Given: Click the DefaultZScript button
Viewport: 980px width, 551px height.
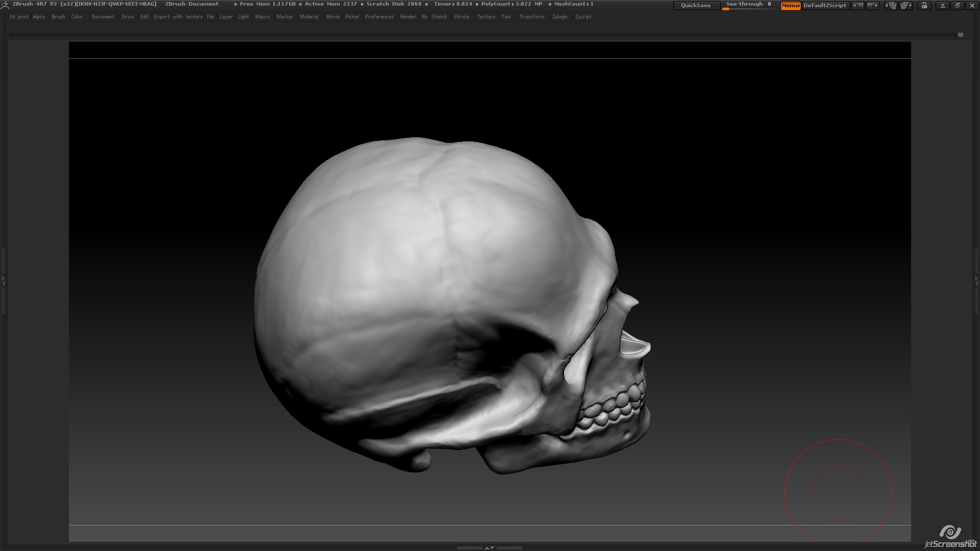Looking at the screenshot, I should pyautogui.click(x=825, y=6).
